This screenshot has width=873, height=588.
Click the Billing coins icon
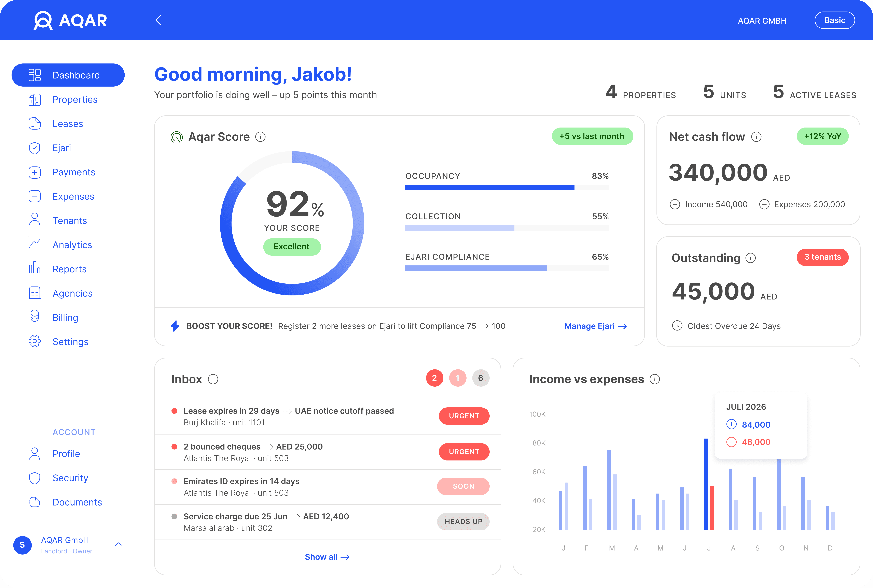click(34, 316)
